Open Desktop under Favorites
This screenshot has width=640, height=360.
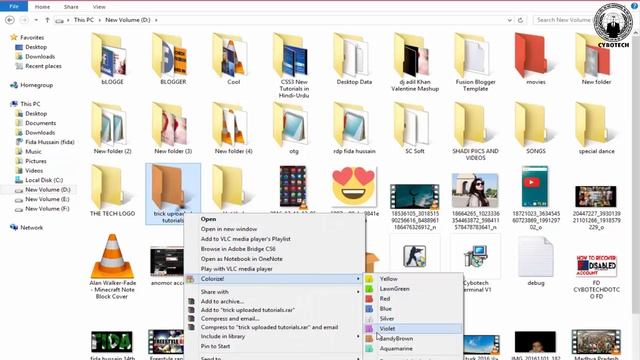tap(36, 47)
